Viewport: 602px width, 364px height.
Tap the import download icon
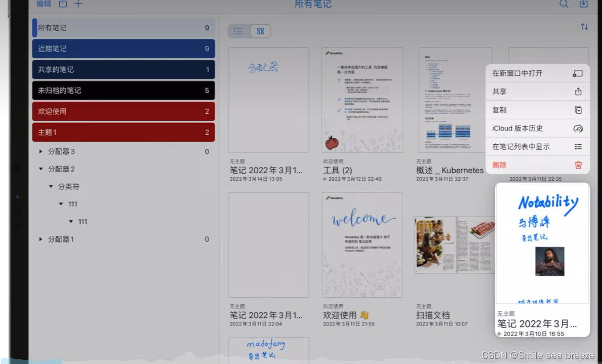pyautogui.click(x=584, y=4)
